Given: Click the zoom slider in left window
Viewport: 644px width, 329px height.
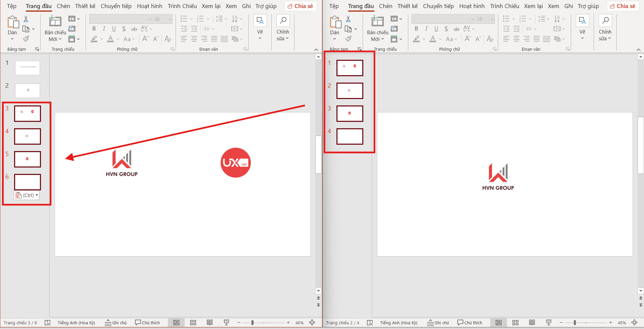Looking at the screenshot, I should pos(252,323).
